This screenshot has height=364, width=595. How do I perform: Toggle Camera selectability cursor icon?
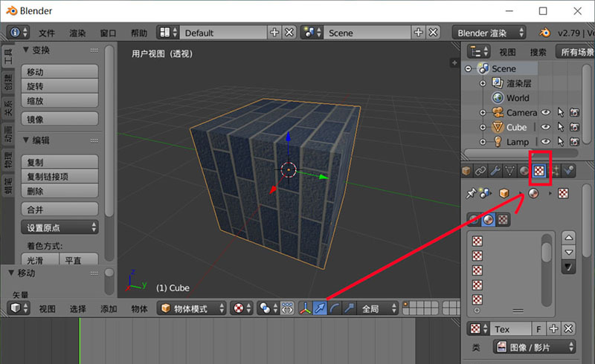561,112
